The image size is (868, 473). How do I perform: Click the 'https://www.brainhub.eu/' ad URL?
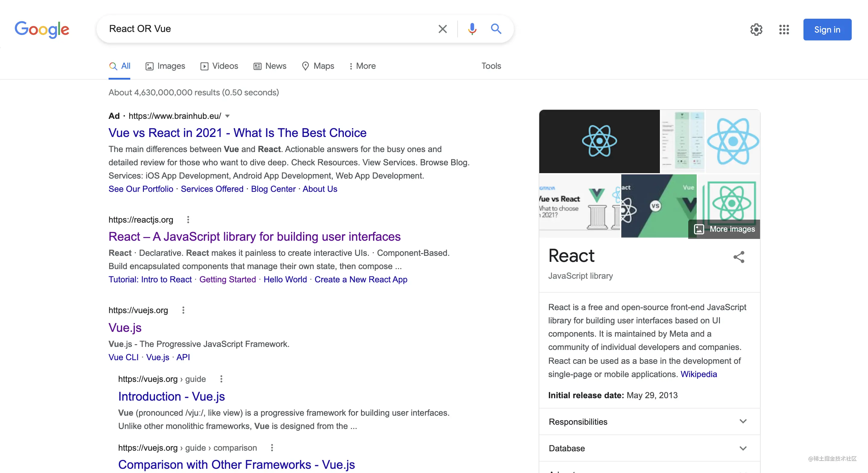(x=175, y=116)
